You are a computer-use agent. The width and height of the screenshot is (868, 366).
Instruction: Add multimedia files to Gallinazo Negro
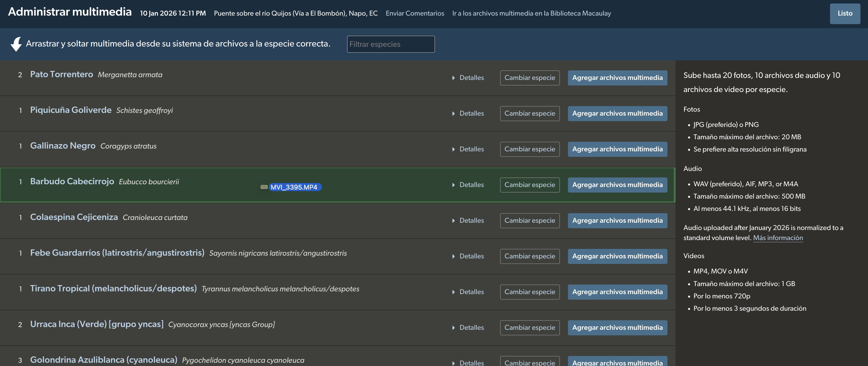pyautogui.click(x=617, y=149)
